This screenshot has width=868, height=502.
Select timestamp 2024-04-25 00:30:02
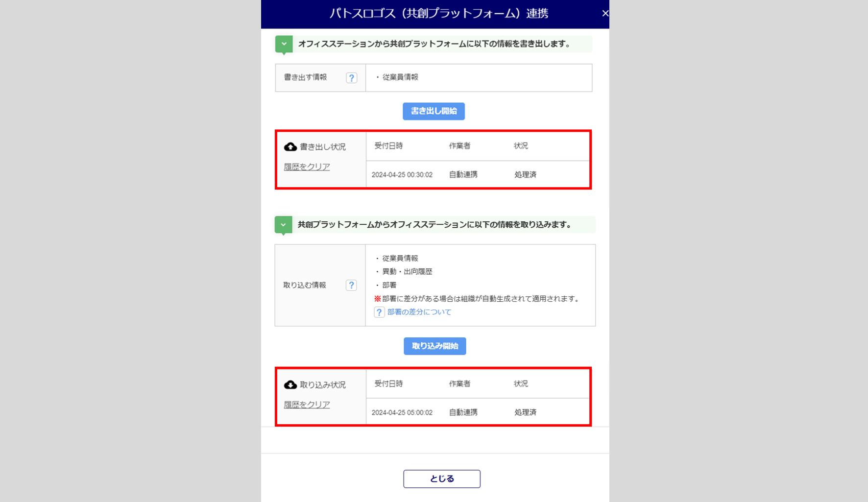402,175
